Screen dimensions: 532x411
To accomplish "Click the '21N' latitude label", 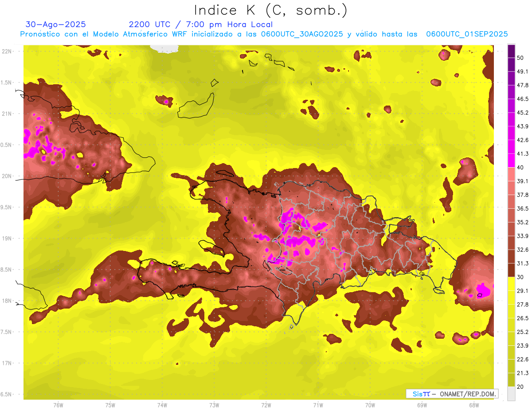I will 7,114.
